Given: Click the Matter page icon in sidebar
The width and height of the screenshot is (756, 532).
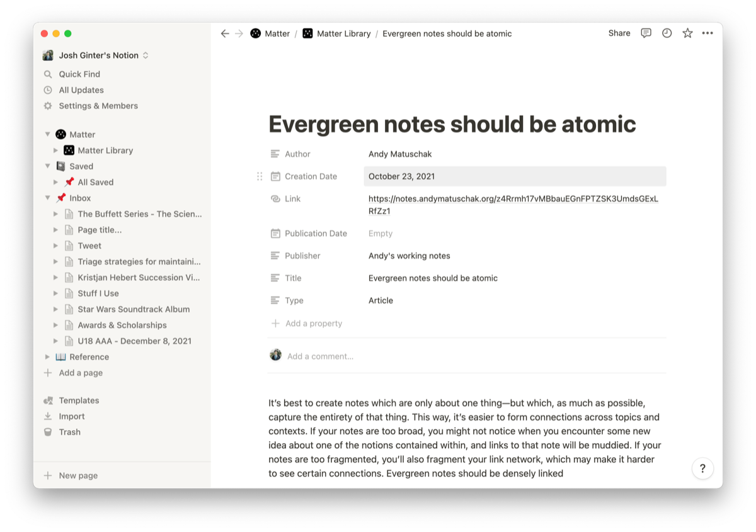Looking at the screenshot, I should tap(60, 134).
